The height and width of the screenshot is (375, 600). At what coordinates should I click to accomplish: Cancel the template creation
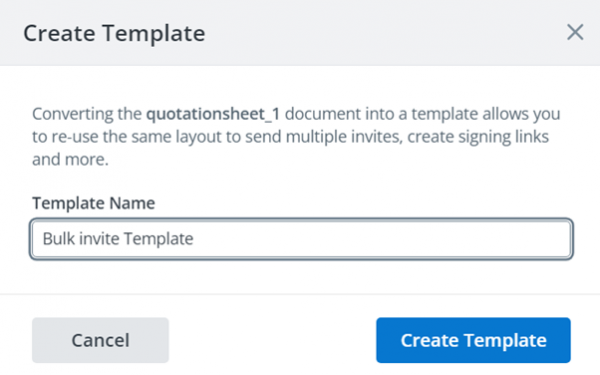click(x=100, y=340)
